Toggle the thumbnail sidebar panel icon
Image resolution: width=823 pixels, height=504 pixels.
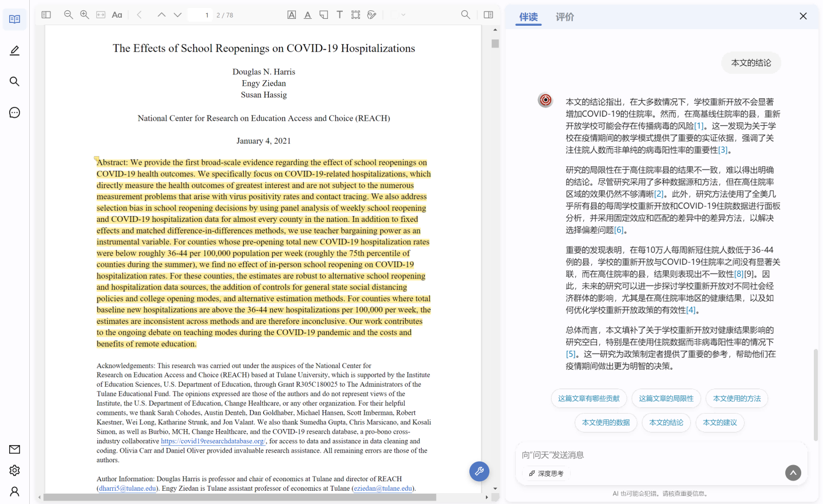(x=46, y=15)
